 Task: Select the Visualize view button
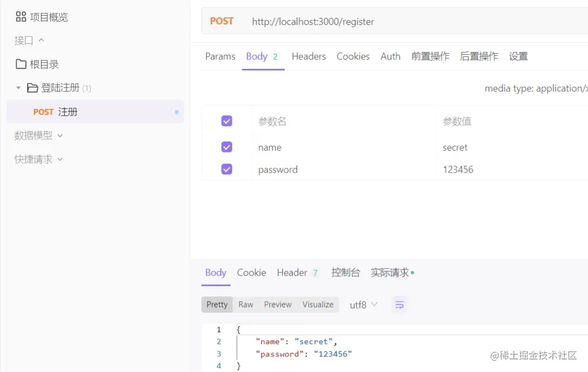[x=318, y=304]
